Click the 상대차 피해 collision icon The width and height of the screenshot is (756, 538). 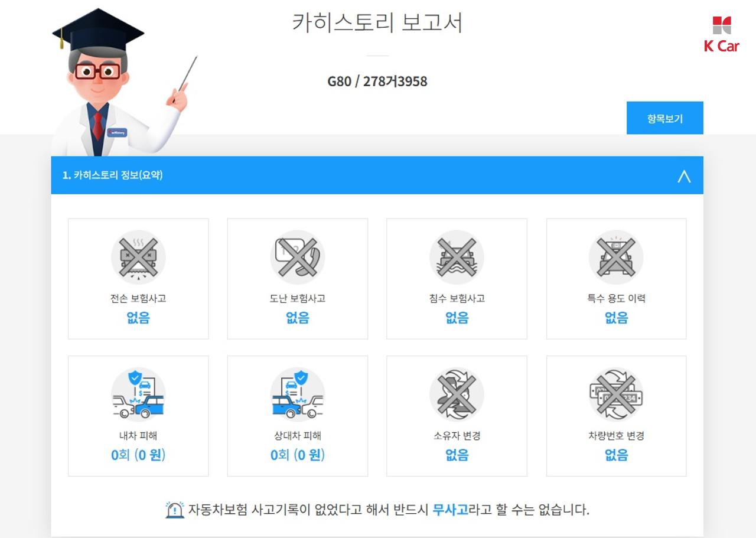tap(298, 394)
